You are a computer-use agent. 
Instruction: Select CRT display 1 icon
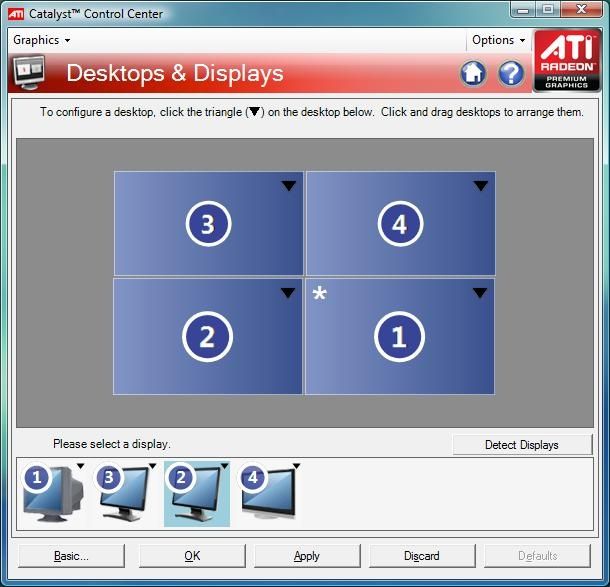pos(54,494)
